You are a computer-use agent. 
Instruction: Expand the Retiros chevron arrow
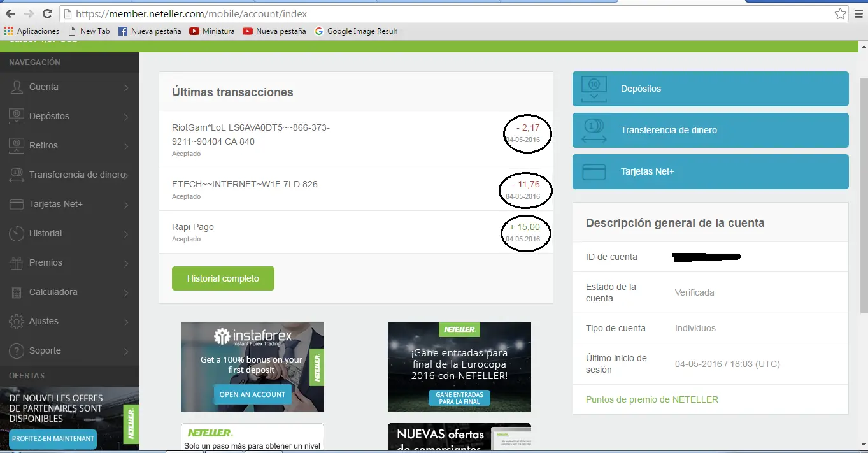[x=126, y=146]
